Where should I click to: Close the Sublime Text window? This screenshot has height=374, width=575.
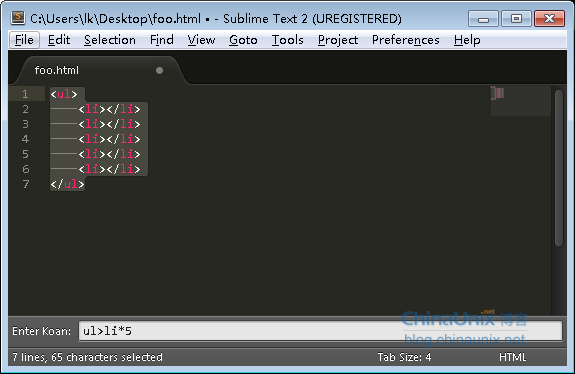[x=549, y=19]
